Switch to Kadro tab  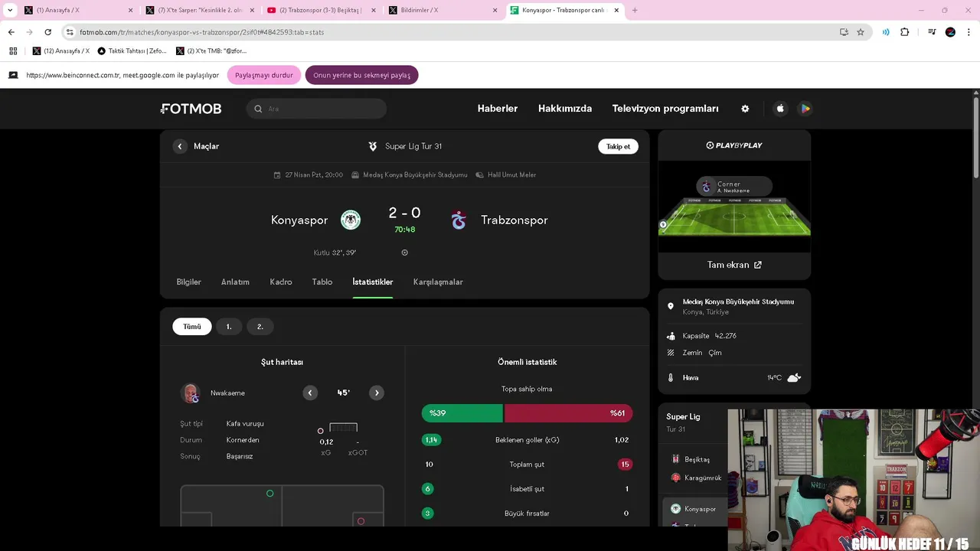(x=281, y=282)
